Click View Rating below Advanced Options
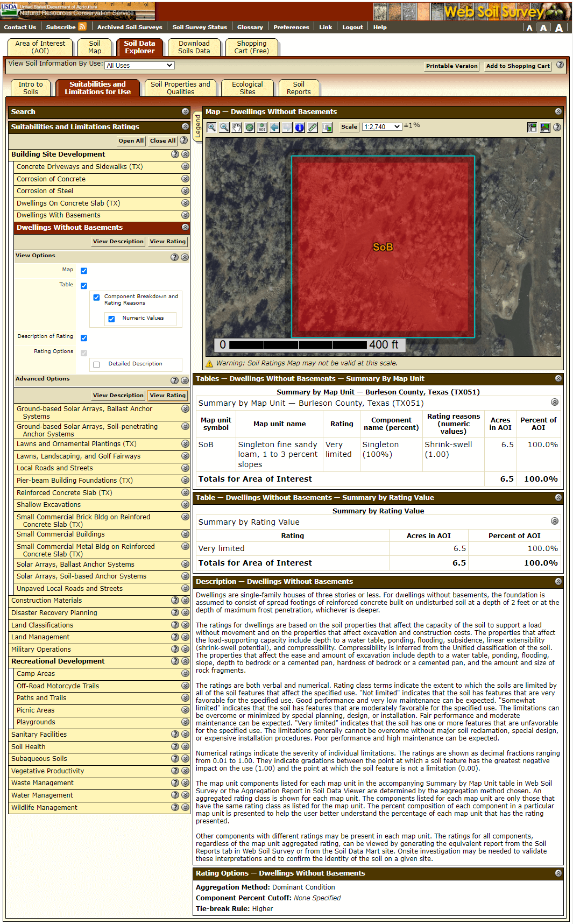This screenshot has width=573, height=924. 168,396
